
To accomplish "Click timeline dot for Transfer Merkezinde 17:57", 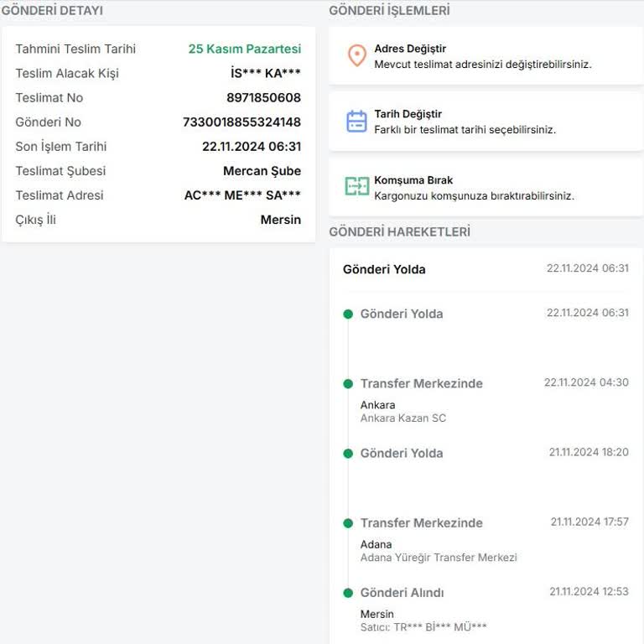I will click(348, 523).
